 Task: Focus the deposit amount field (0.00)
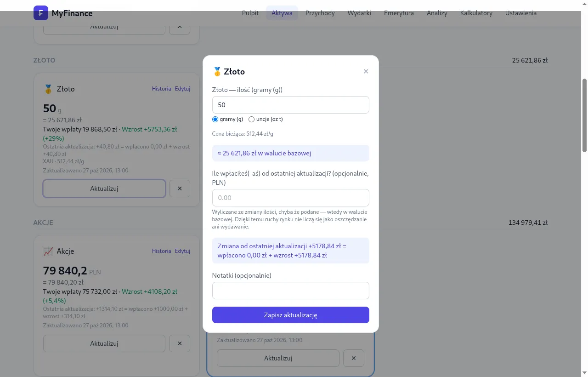coord(291,198)
